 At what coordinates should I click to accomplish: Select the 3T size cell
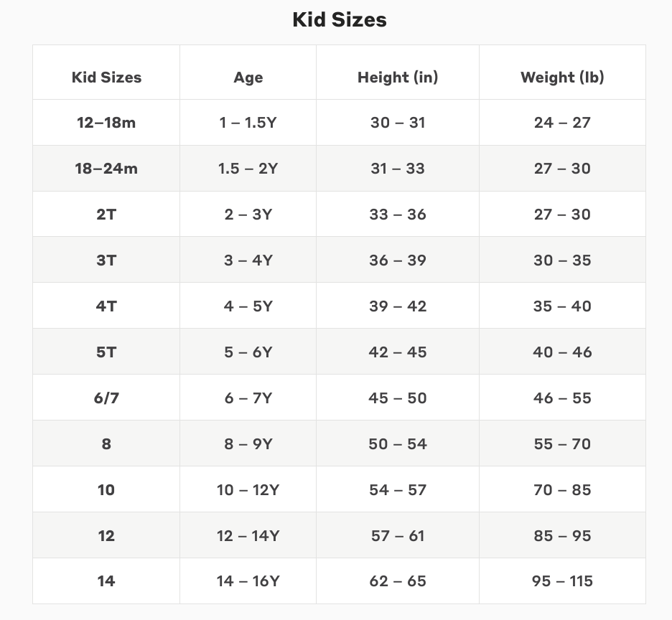point(106,260)
